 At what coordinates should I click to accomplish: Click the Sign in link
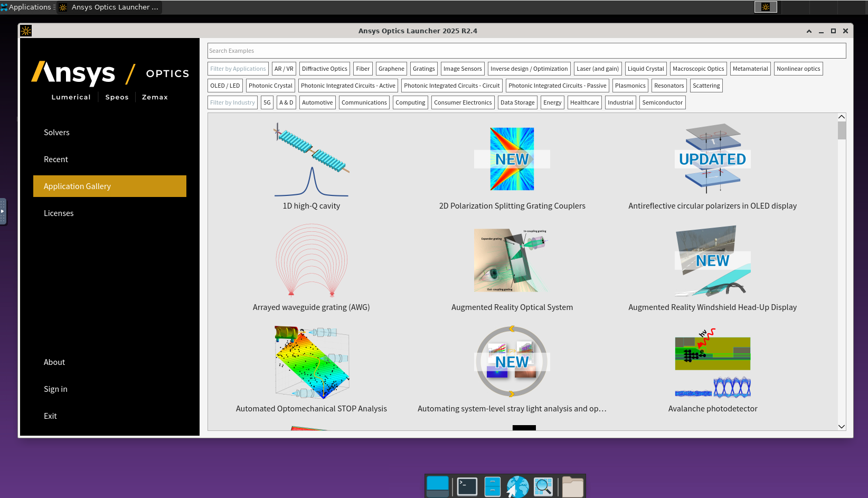[x=55, y=389]
